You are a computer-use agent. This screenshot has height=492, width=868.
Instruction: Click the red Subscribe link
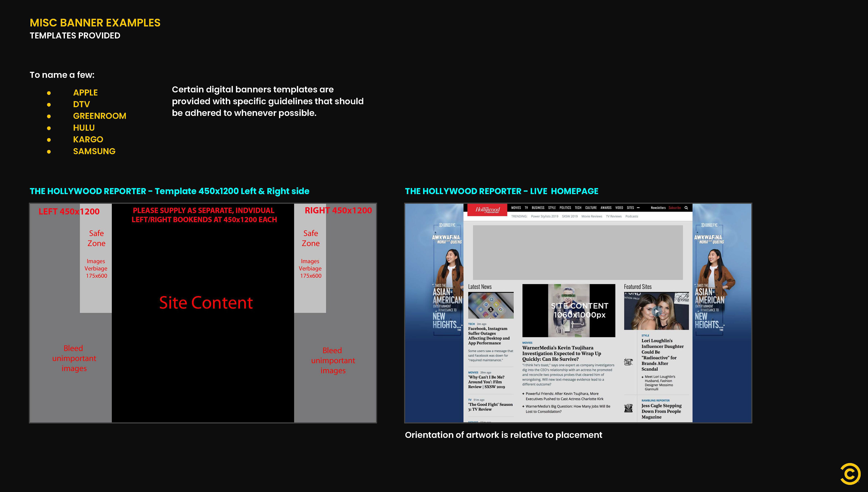pos(675,208)
